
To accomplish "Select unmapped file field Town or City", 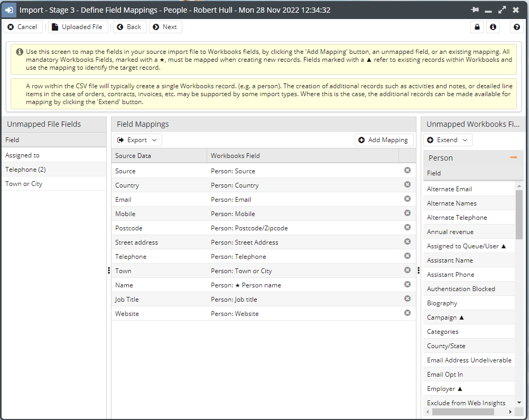I will 54,183.
